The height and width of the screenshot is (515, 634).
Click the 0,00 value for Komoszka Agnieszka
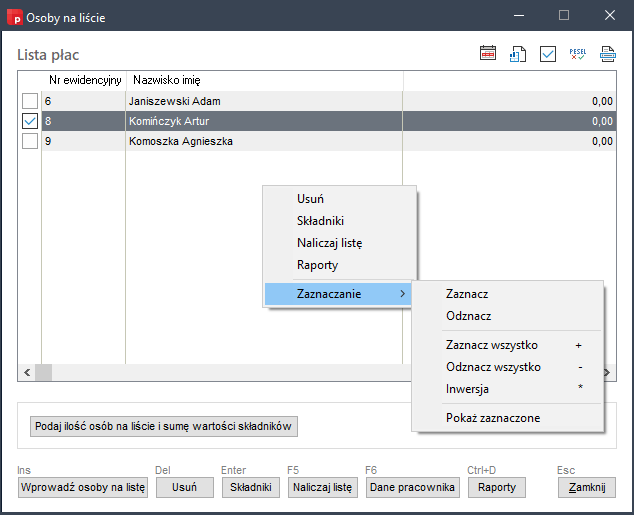point(602,141)
